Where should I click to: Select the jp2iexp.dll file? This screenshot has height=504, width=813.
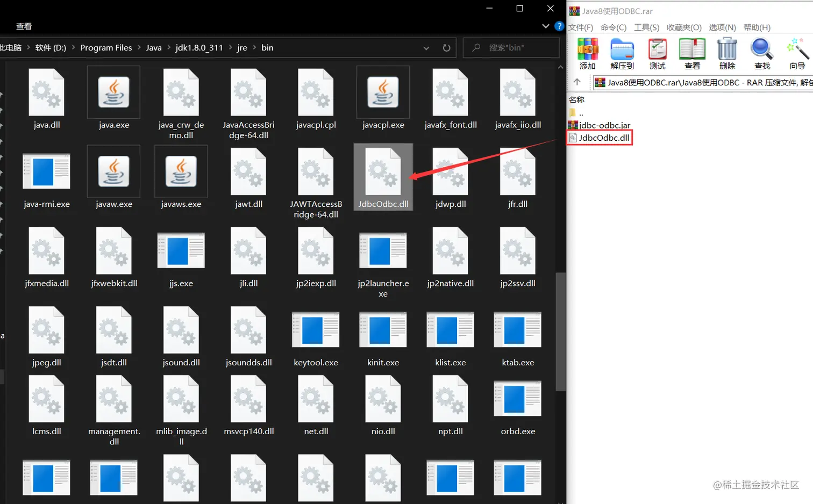point(316,258)
